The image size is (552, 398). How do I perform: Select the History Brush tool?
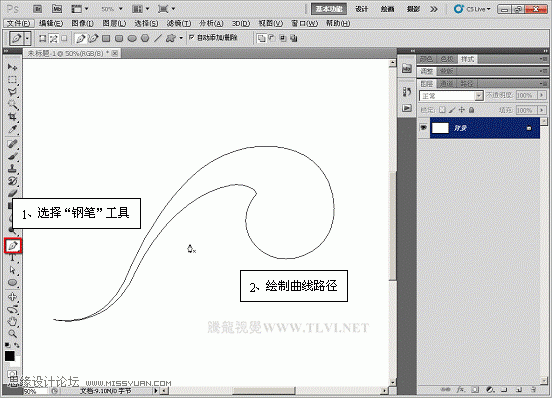[x=13, y=181]
